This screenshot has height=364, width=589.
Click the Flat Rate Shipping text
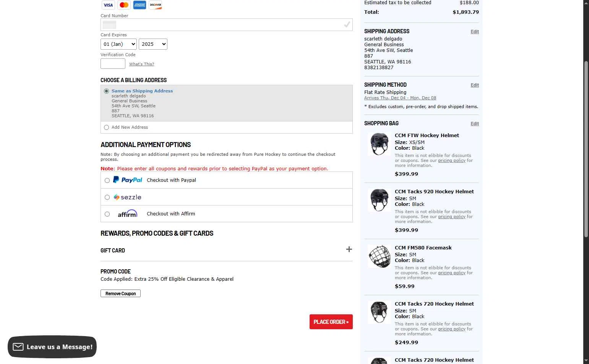[x=385, y=92]
